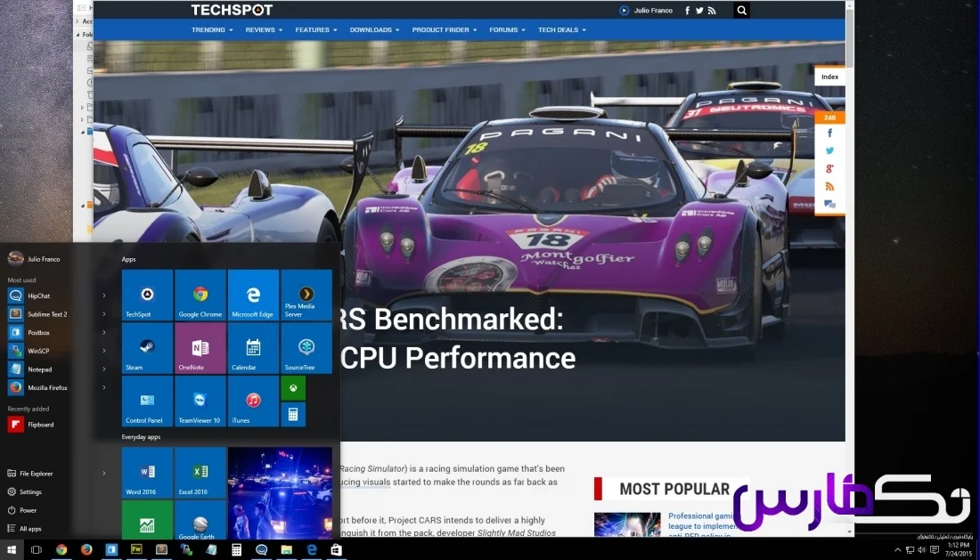Open the Professional gaming league article link
Image resolution: width=980 pixels, height=560 pixels.
703,525
